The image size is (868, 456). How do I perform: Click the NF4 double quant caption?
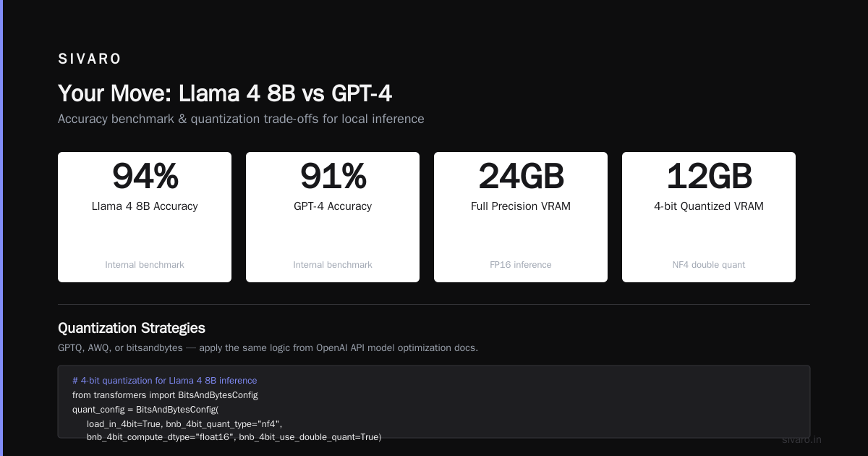tap(709, 265)
